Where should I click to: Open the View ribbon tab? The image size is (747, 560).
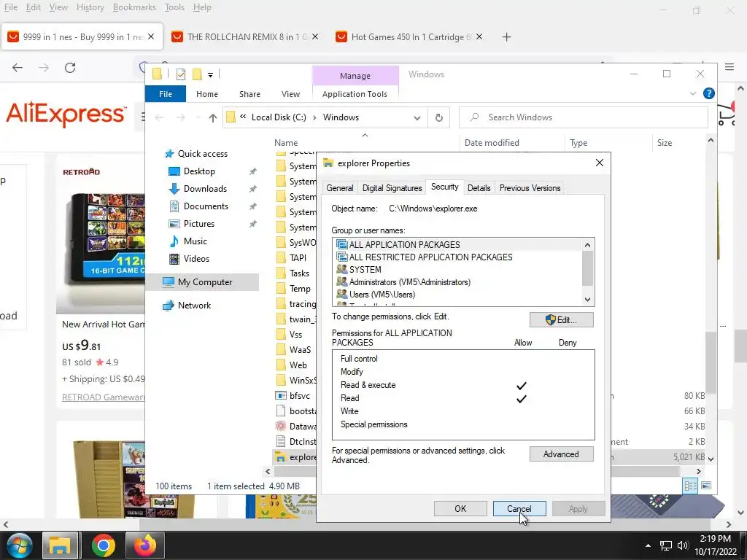(x=290, y=94)
